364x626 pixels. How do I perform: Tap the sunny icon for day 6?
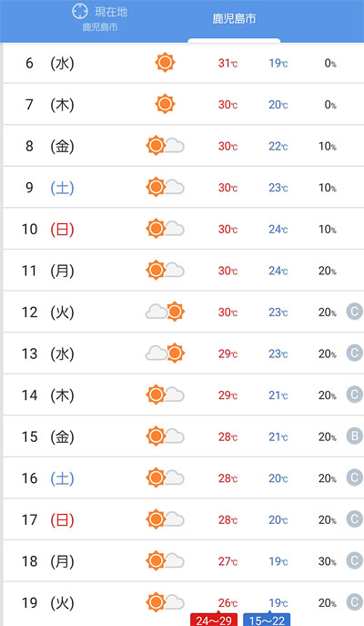[x=165, y=63]
